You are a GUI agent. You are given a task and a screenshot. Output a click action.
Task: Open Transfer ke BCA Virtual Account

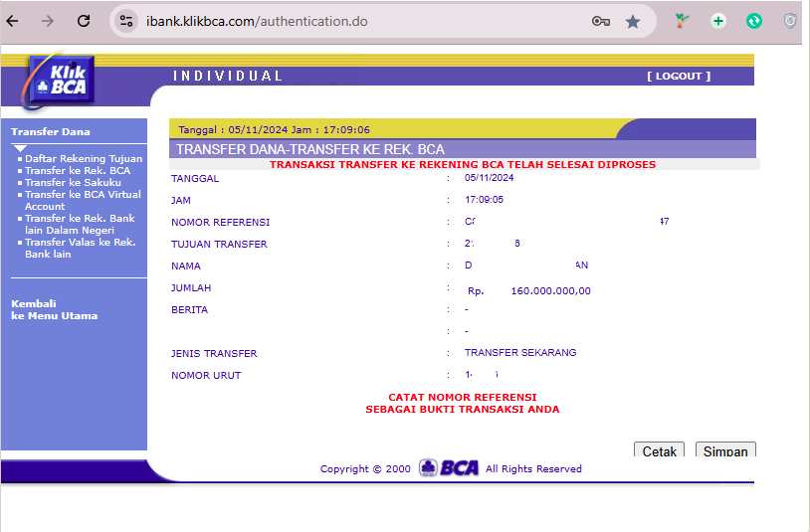[x=83, y=200]
